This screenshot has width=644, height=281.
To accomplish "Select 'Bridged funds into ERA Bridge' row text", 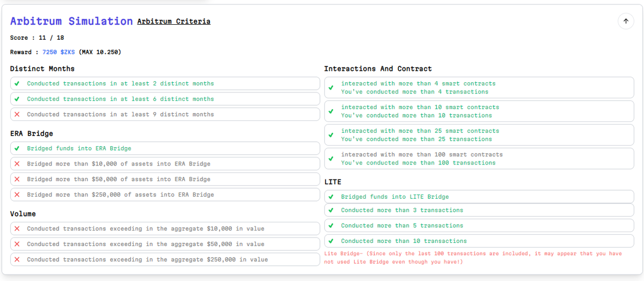I will 79,148.
